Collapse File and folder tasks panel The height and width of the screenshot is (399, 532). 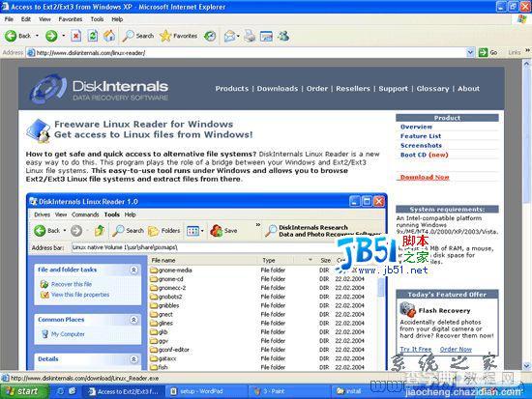133,270
